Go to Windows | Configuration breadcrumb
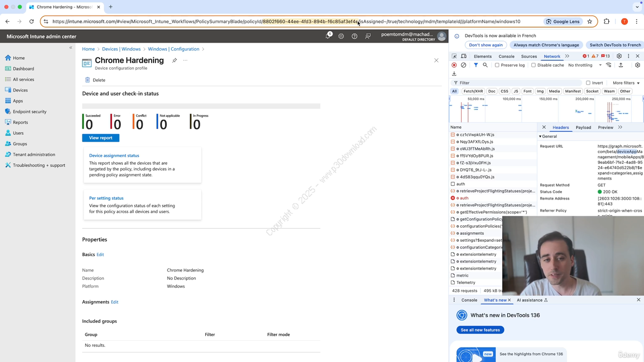 [174, 49]
